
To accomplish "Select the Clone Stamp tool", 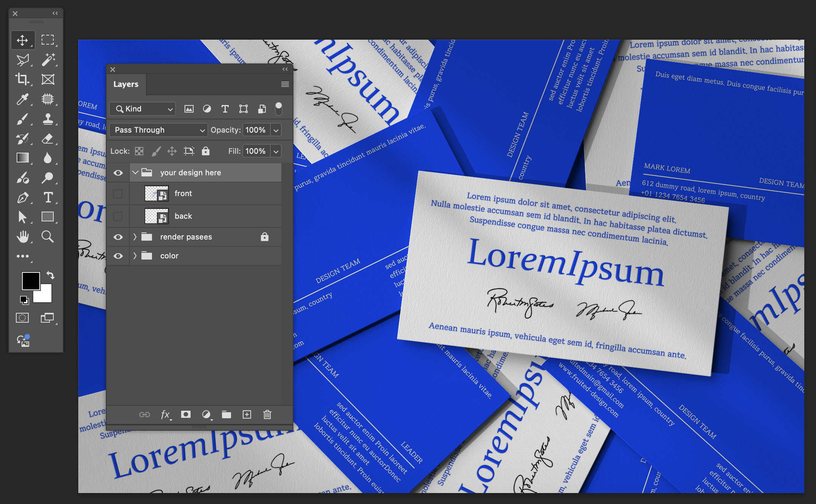I will (48, 119).
